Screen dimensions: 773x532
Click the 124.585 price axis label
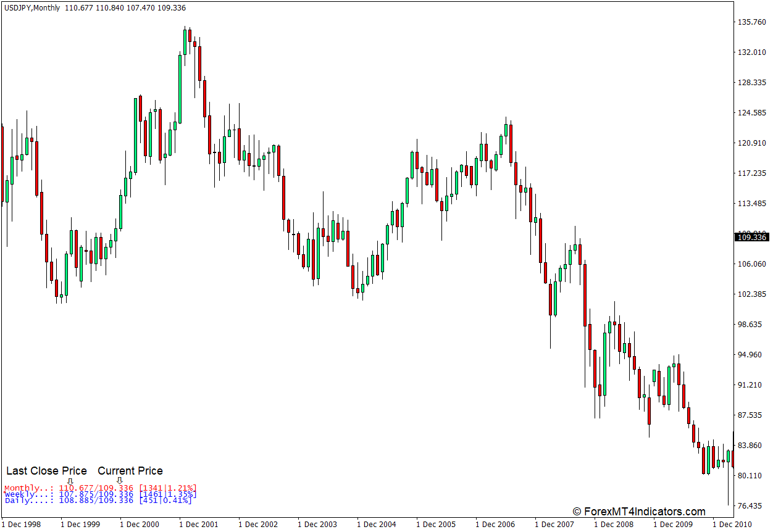[x=751, y=113]
